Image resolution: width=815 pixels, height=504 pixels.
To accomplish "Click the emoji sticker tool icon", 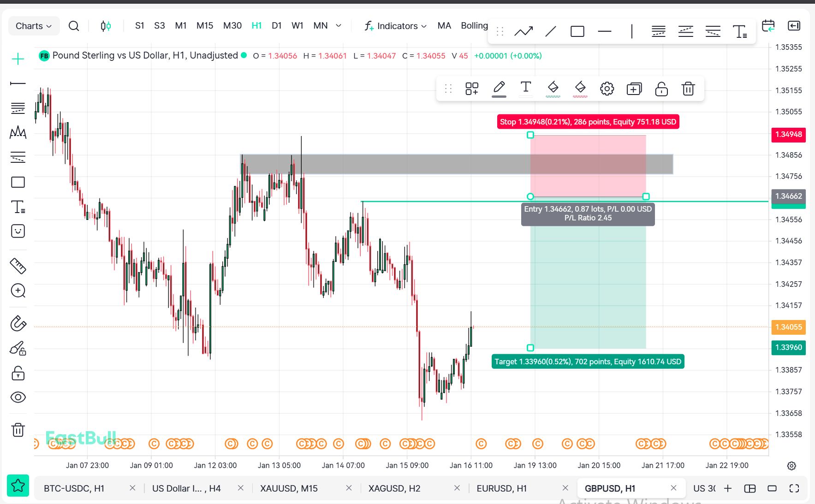I will click(x=18, y=231).
